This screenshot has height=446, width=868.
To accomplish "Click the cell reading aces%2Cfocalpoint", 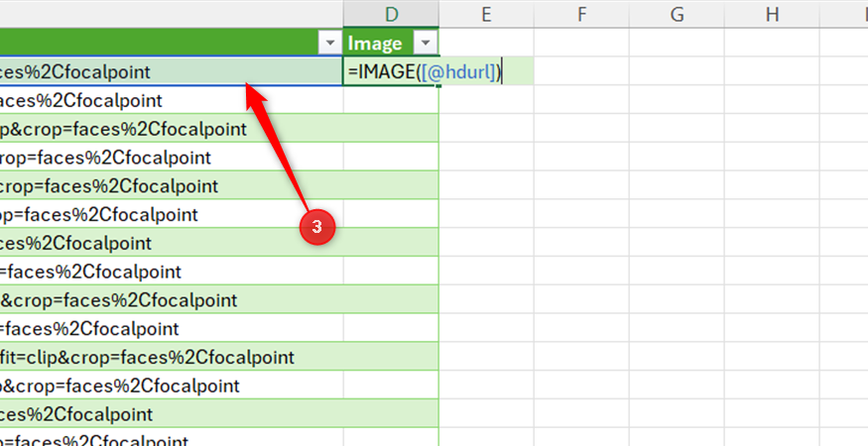I will point(172,100).
